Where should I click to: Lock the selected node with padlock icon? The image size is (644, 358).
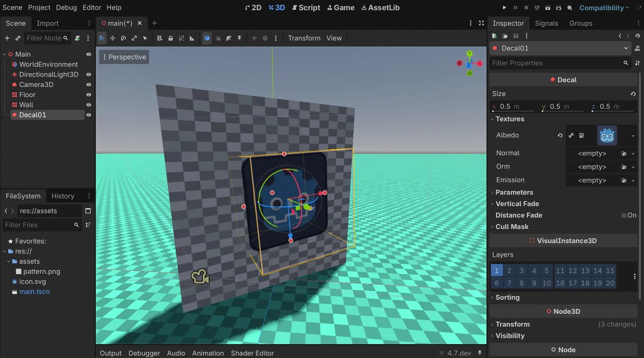pyautogui.click(x=171, y=38)
